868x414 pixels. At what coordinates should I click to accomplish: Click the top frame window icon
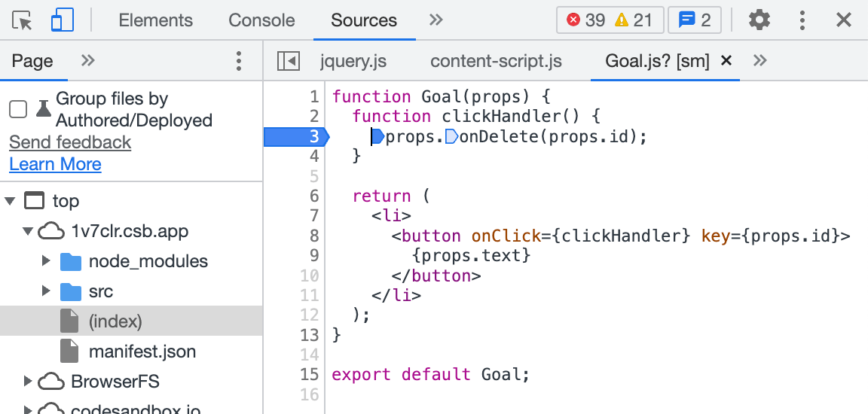35,201
